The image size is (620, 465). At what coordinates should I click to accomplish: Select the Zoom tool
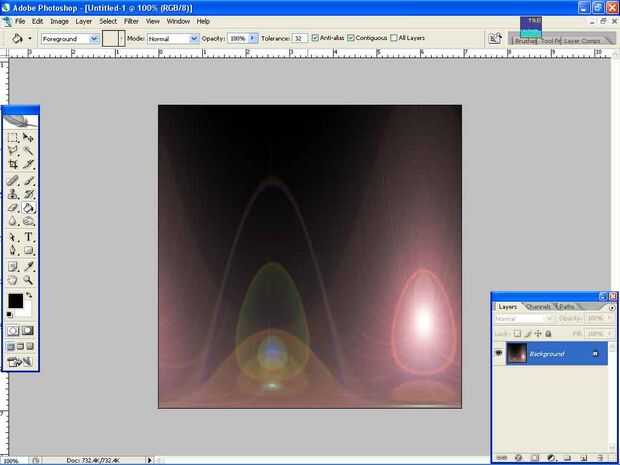pos(28,280)
